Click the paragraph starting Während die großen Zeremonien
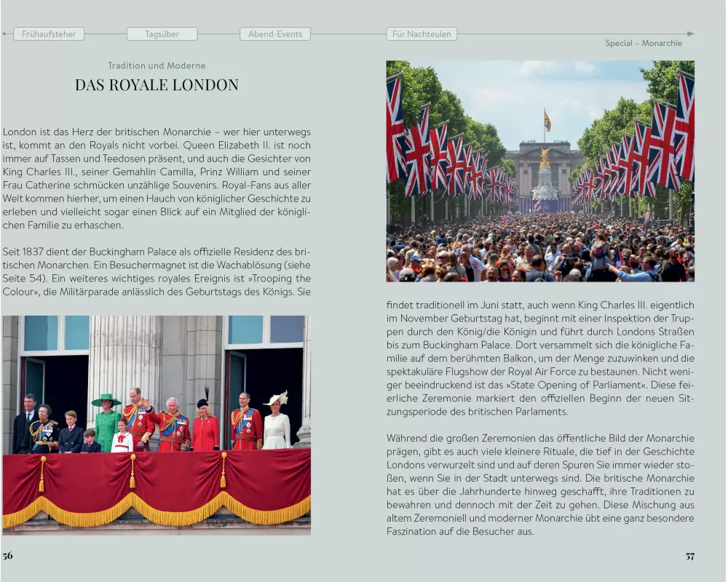 pyautogui.click(x=539, y=485)
